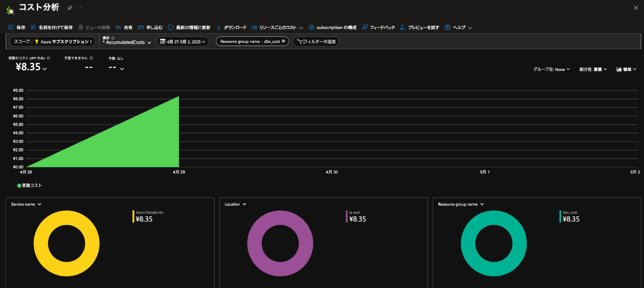Refresh with 最新の情報に更新
The height and width of the screenshot is (288, 644).
(x=189, y=28)
